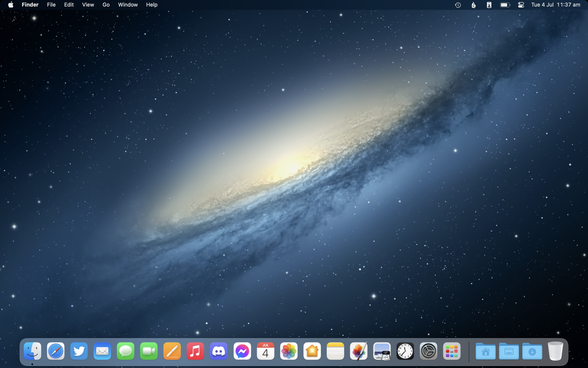
Task: Open Safari from the dock
Action: coord(56,351)
